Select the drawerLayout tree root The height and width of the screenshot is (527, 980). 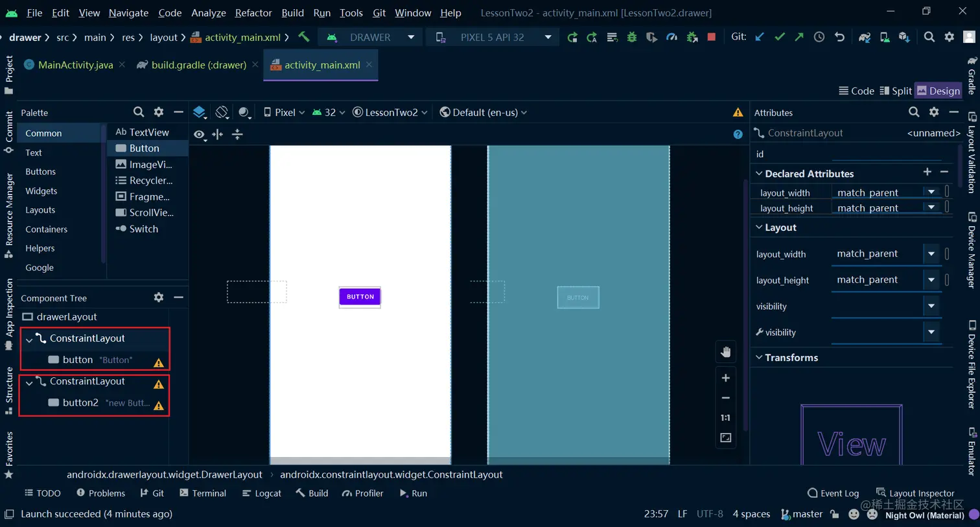(60, 317)
